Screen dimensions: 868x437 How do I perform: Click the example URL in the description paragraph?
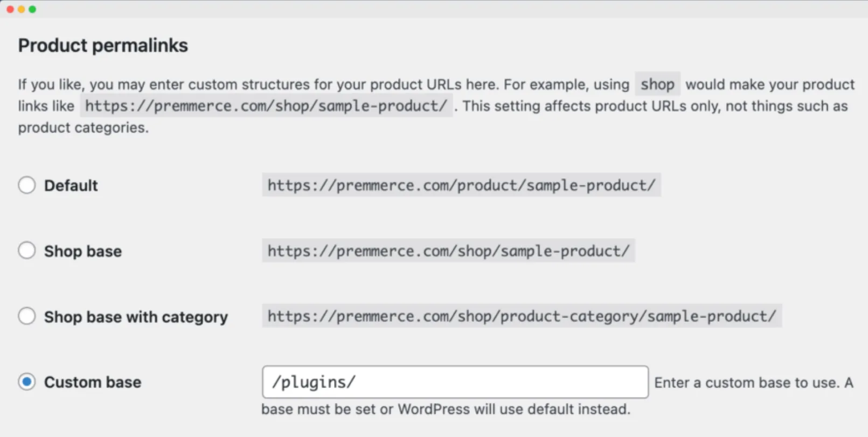266,106
